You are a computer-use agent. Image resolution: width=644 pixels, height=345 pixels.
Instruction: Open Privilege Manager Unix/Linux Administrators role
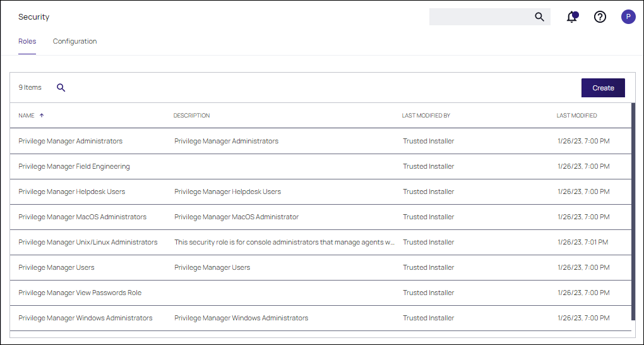point(88,242)
